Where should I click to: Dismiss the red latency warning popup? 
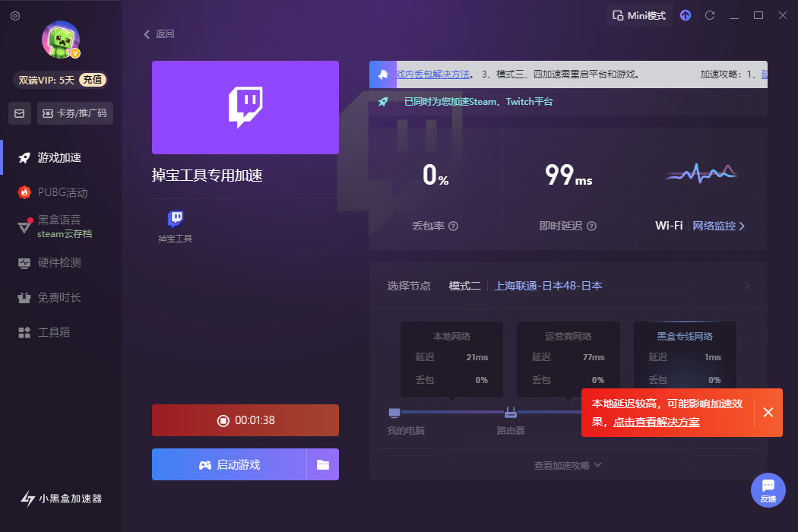(x=768, y=413)
